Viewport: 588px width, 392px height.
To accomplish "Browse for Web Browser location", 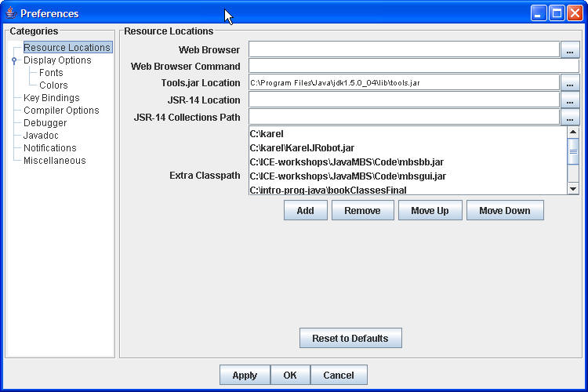I will click(x=570, y=50).
